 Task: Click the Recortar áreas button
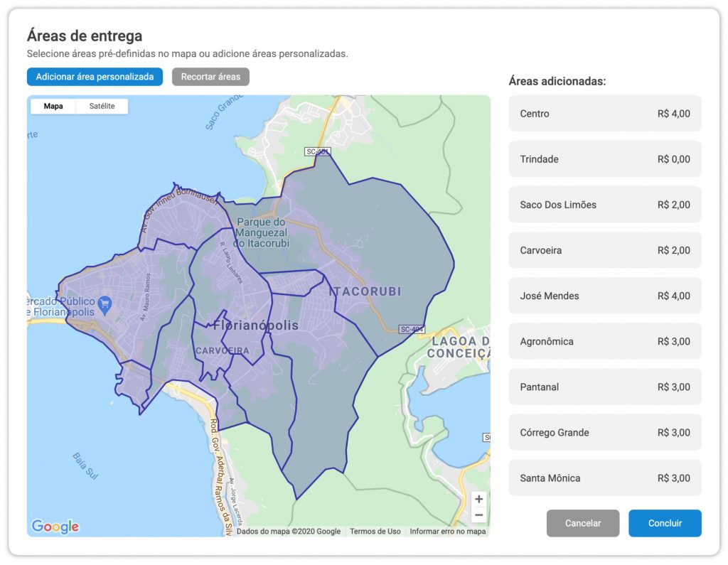(x=210, y=77)
